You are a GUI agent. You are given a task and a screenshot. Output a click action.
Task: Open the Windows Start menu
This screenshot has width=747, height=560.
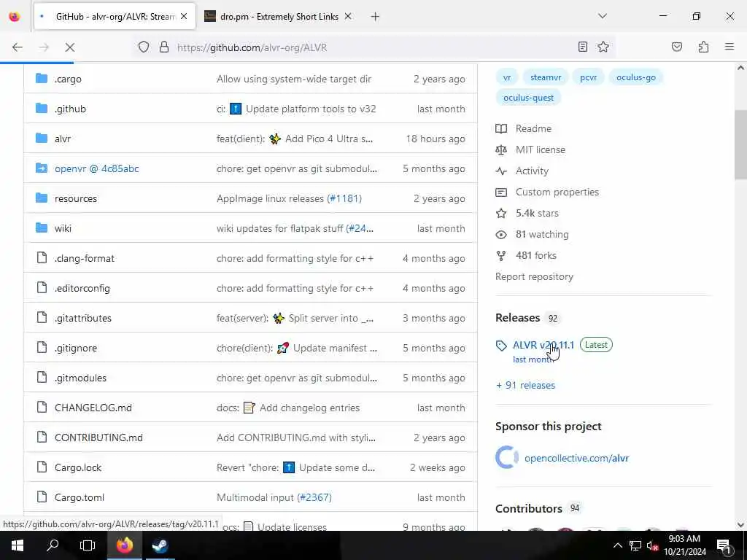click(18, 545)
